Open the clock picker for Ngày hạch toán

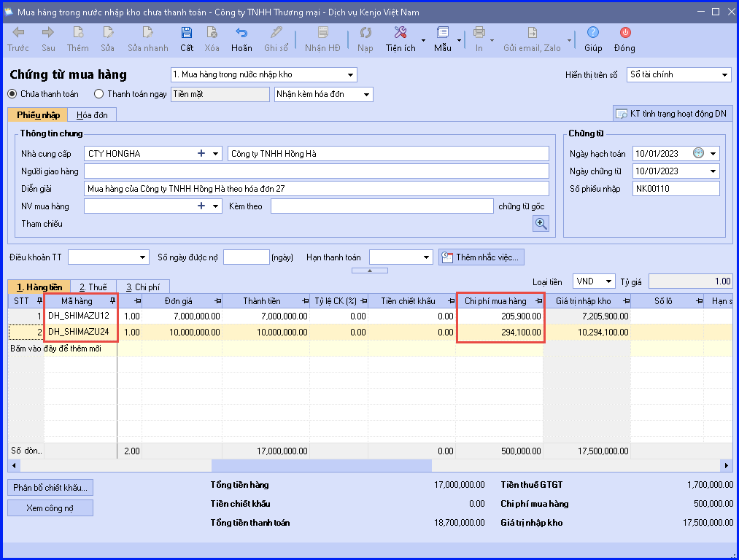pos(698,153)
